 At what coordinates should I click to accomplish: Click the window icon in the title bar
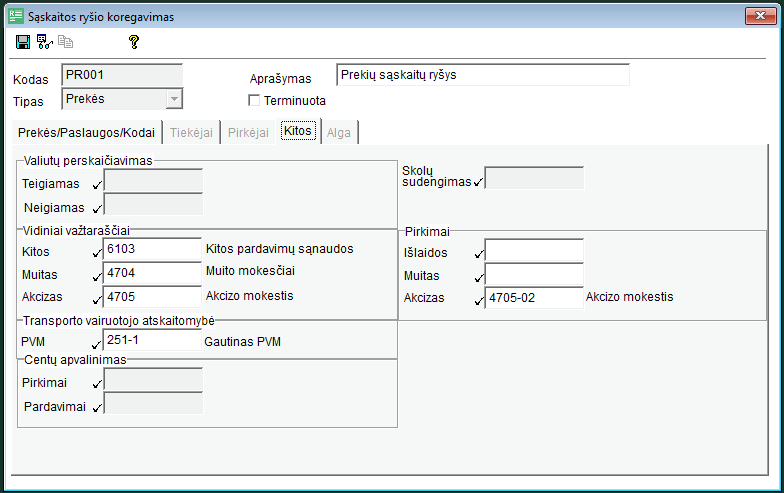16,15
